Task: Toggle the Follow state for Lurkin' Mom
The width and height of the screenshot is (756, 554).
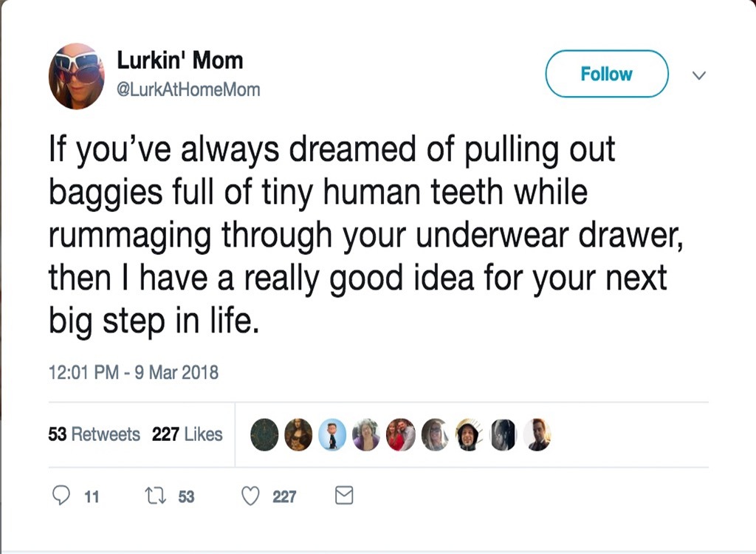Action: click(606, 74)
